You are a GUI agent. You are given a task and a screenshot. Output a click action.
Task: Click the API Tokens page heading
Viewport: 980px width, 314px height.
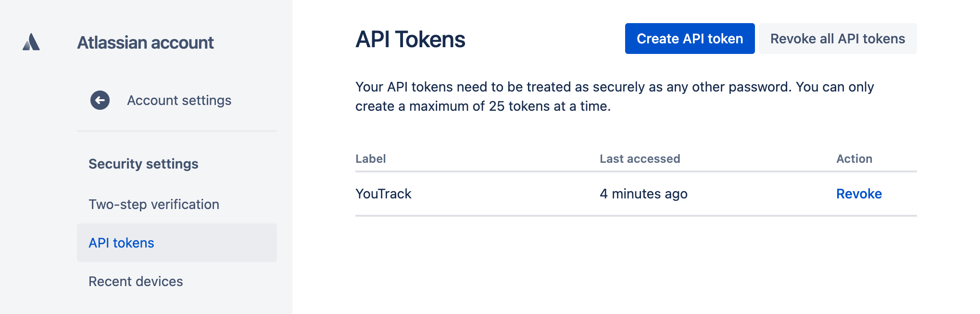410,39
